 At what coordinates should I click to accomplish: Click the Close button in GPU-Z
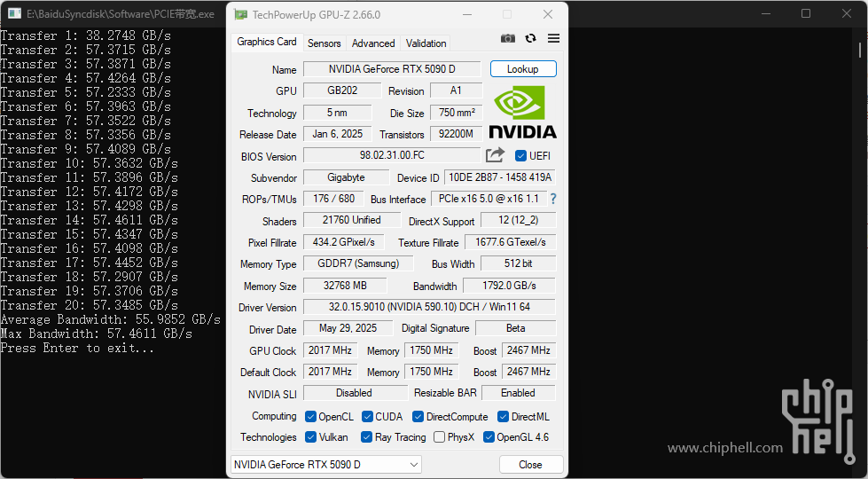coord(531,464)
